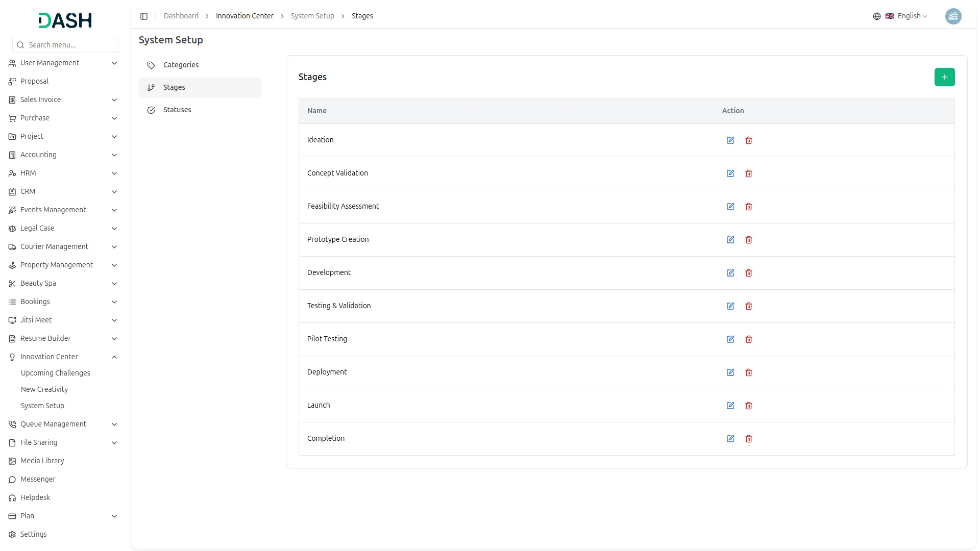Open the English language dropdown
This screenshot has height=551, width=980.
(x=912, y=16)
